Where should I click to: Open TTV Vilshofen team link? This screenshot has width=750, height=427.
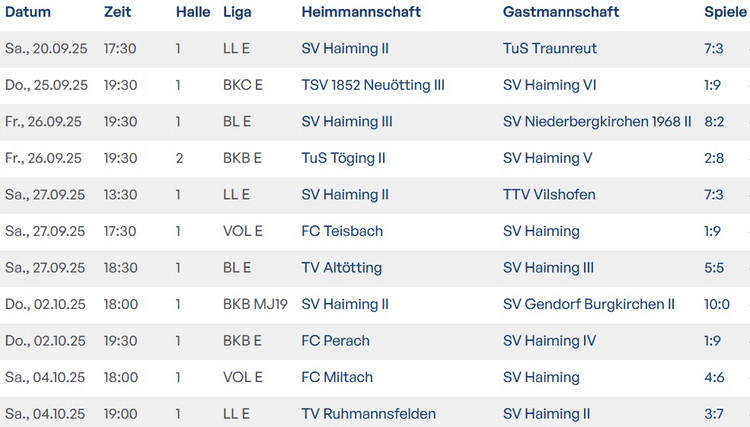pos(549,195)
